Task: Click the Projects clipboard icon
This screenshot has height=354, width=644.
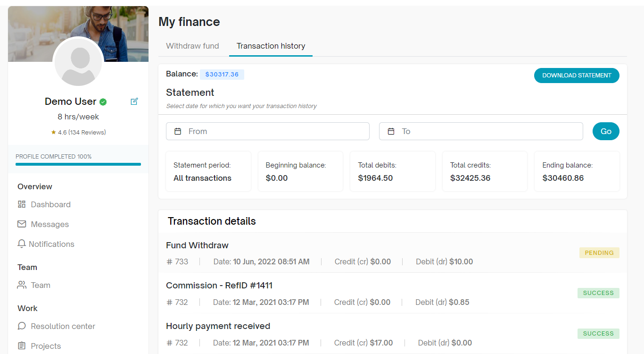Action: pyautogui.click(x=22, y=346)
